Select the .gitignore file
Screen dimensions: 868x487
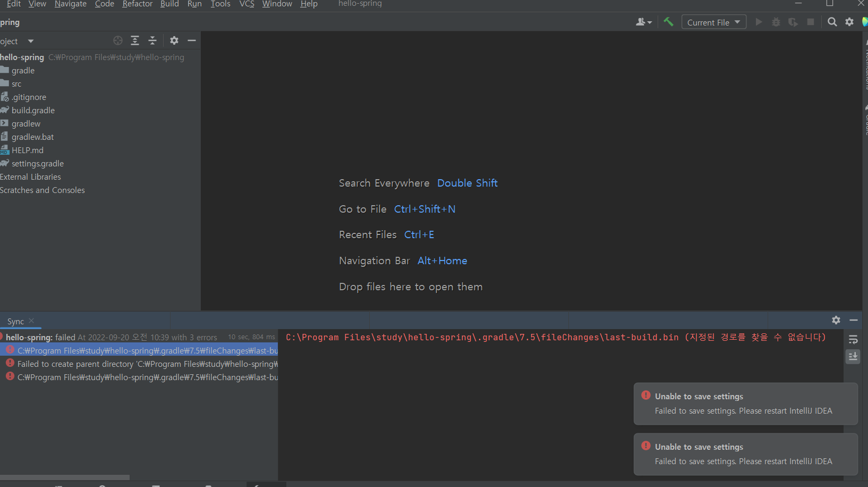coord(100,97)
